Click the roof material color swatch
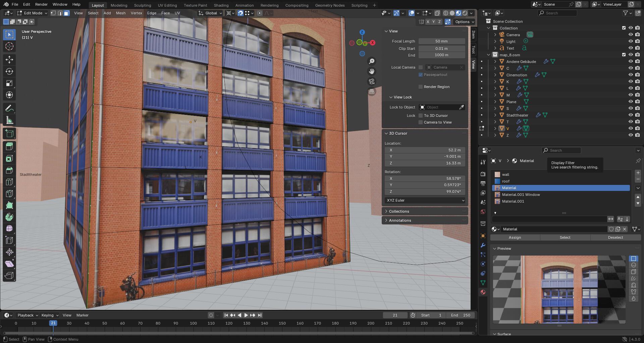Screen dimensions: 644x343 click(x=497, y=181)
